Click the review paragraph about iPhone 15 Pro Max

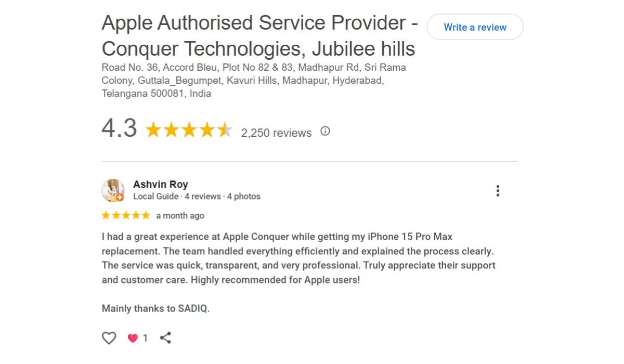point(298,258)
